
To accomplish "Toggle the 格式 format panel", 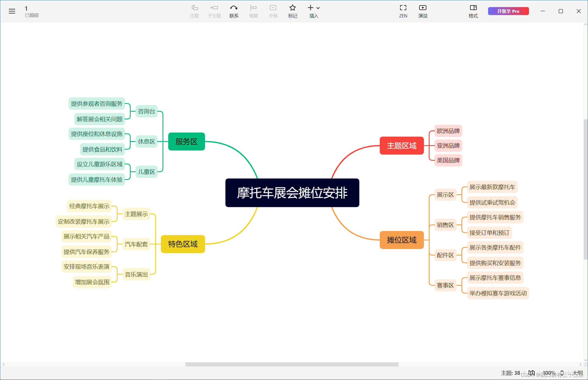I will pos(473,11).
